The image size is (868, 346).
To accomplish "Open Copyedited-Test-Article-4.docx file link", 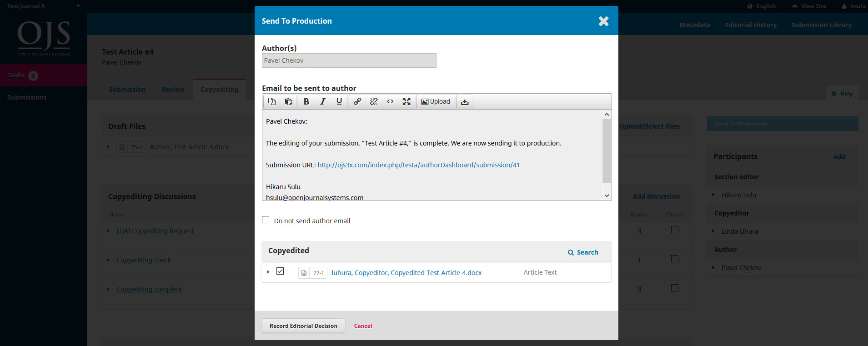I will (x=406, y=273).
